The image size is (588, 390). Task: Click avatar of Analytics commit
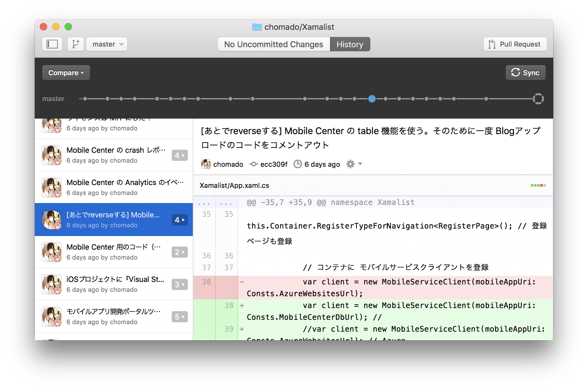pyautogui.click(x=52, y=187)
